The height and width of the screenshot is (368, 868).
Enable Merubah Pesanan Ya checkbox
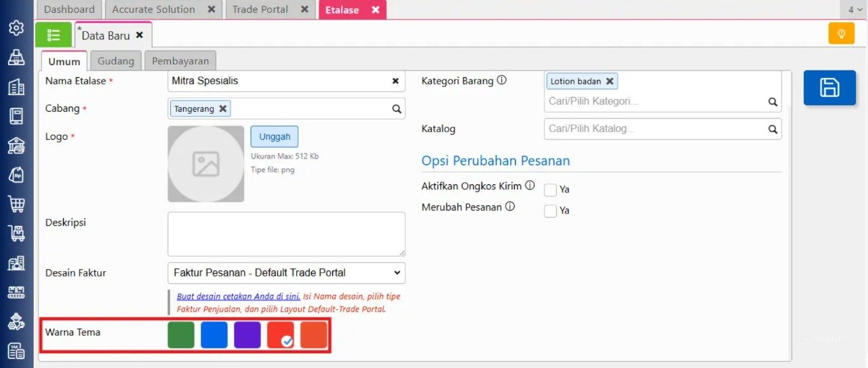[551, 211]
